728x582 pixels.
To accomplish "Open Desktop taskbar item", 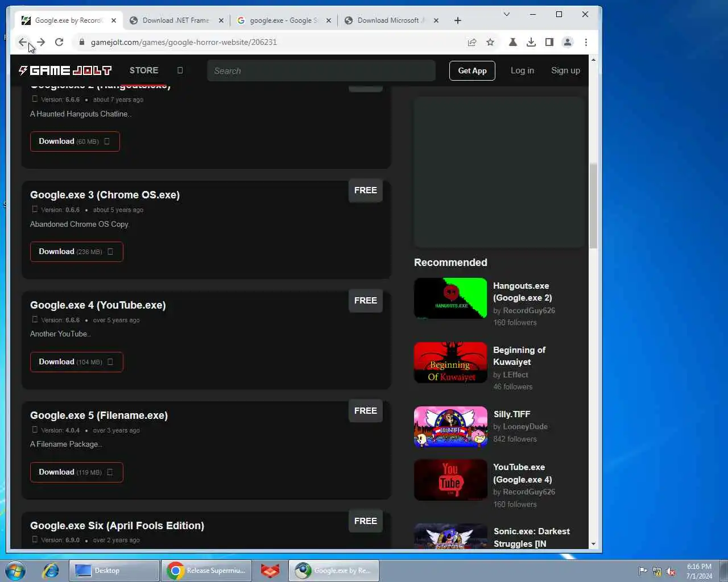I will tap(114, 571).
